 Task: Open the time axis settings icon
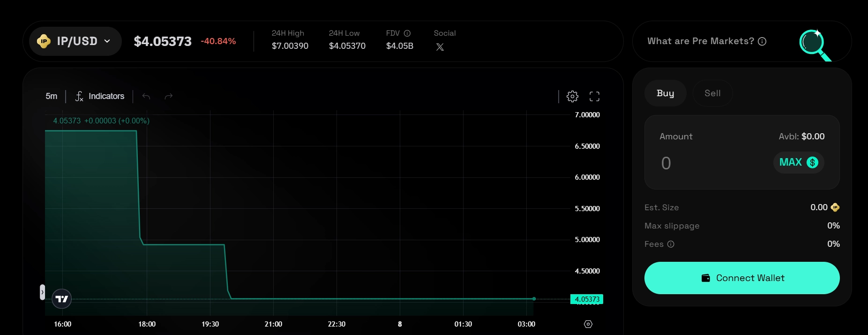(x=588, y=324)
